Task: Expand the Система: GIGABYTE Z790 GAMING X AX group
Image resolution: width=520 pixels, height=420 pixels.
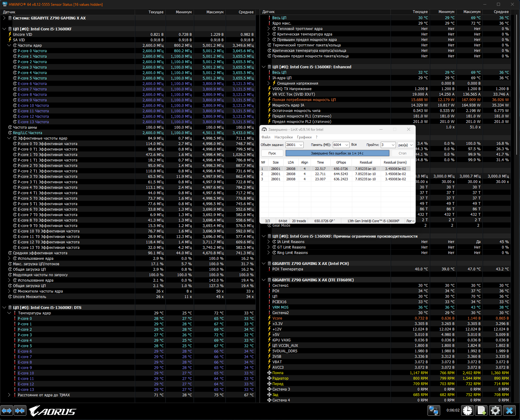Action: 4,18
